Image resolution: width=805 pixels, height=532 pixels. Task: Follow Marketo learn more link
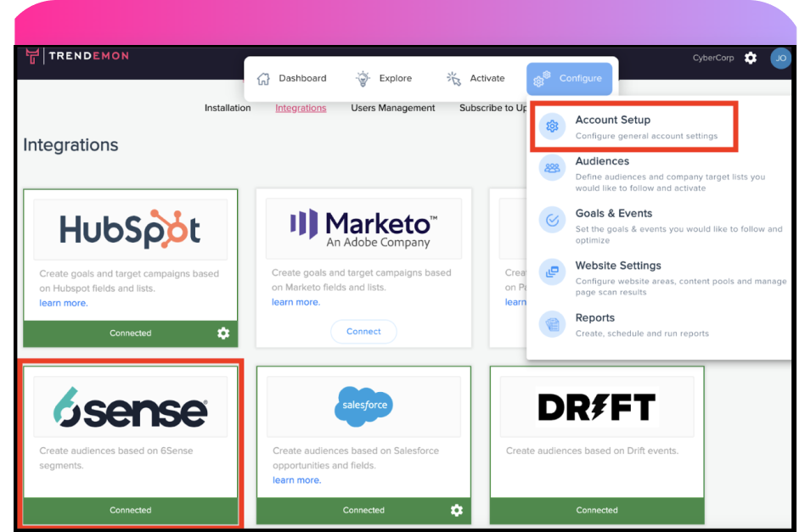296,302
